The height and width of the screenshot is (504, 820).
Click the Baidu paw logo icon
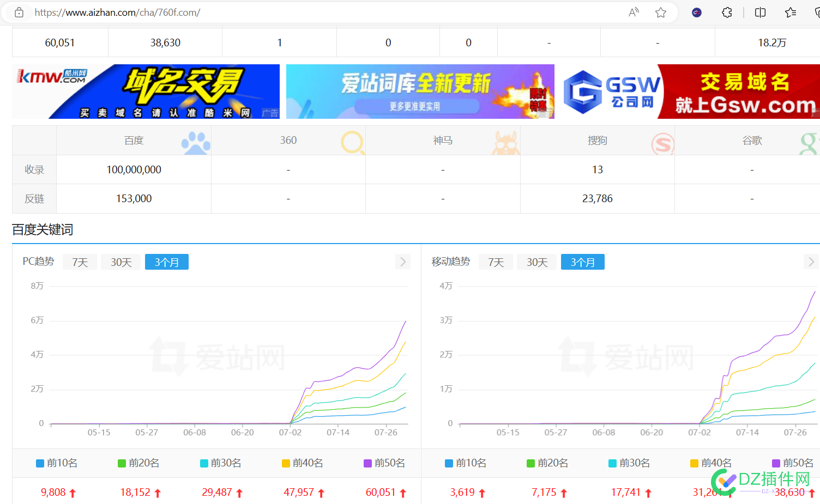tap(195, 143)
